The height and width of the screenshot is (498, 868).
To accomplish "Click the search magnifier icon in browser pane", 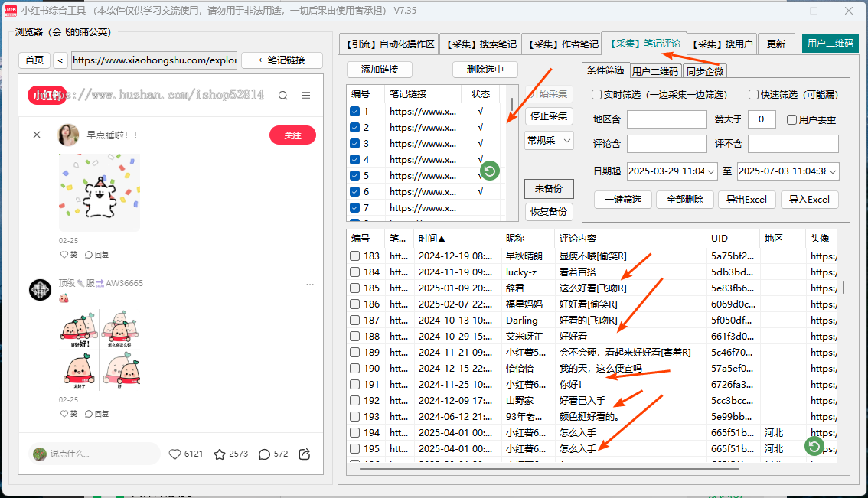I will [x=283, y=95].
